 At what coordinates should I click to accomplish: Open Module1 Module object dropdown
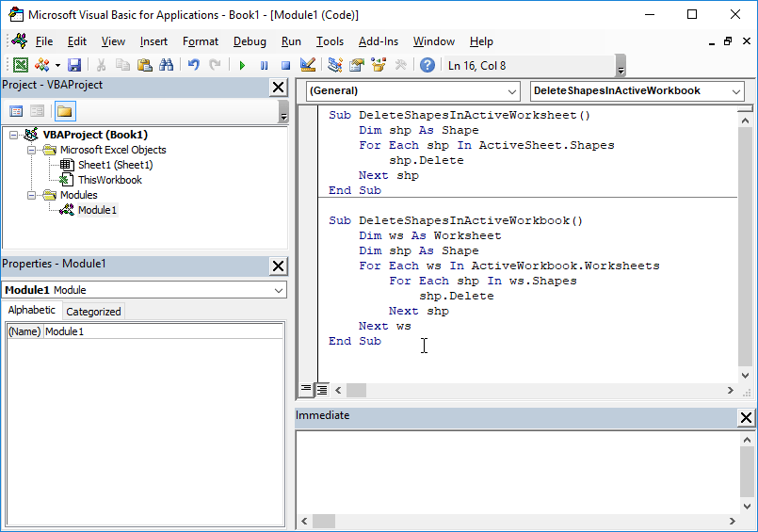coord(279,290)
